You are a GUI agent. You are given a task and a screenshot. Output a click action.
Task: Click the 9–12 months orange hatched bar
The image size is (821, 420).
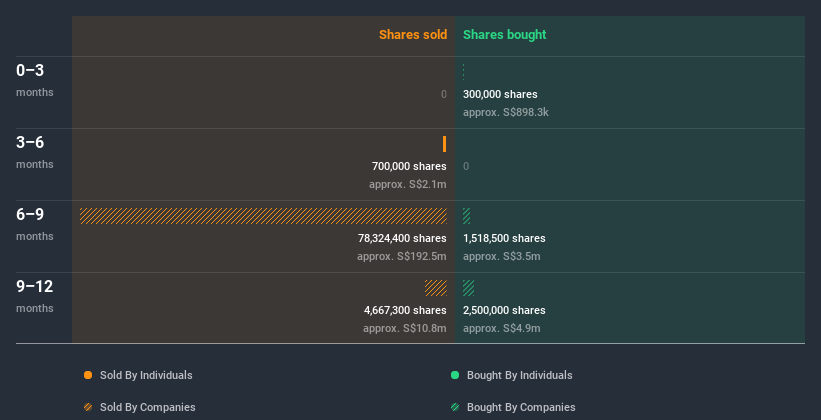[436, 288]
